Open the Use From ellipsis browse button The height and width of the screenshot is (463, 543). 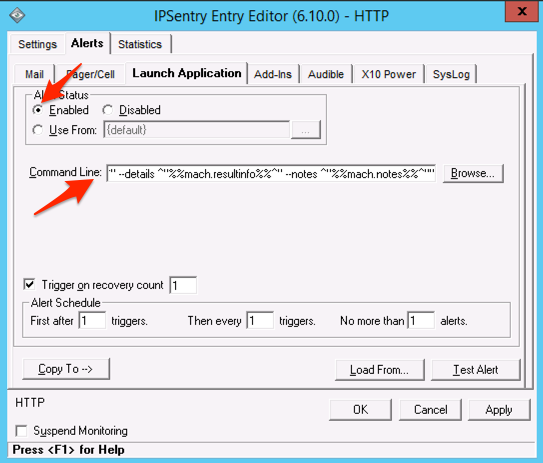pyautogui.click(x=305, y=130)
